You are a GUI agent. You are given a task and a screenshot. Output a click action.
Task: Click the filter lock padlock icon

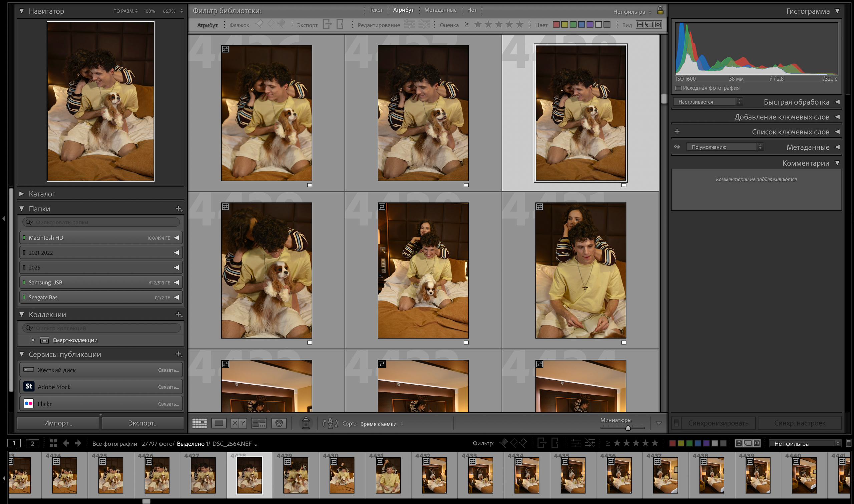click(660, 11)
